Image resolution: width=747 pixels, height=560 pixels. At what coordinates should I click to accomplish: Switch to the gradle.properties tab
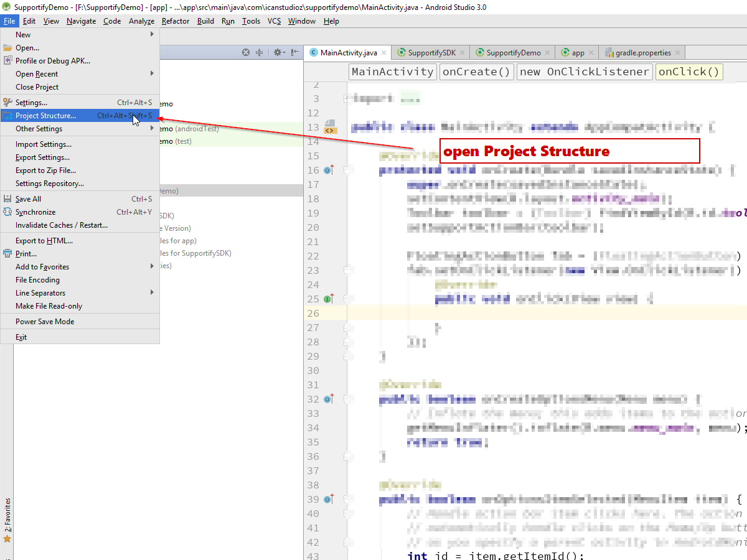(642, 53)
